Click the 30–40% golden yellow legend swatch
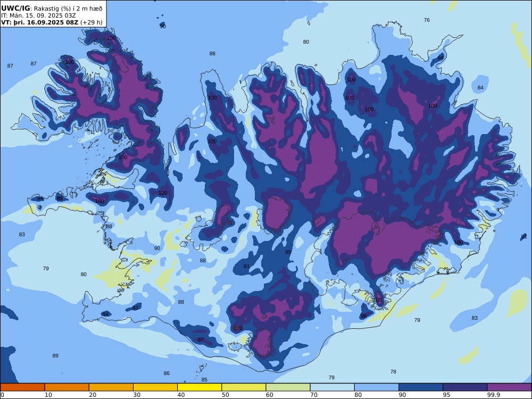 pyautogui.click(x=155, y=387)
